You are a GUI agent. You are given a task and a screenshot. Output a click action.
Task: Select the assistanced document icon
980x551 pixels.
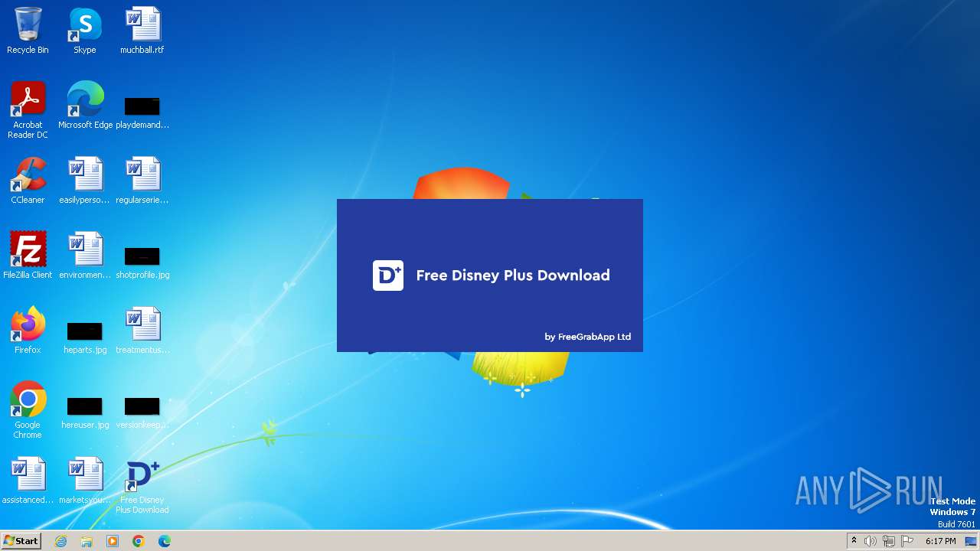(x=28, y=481)
